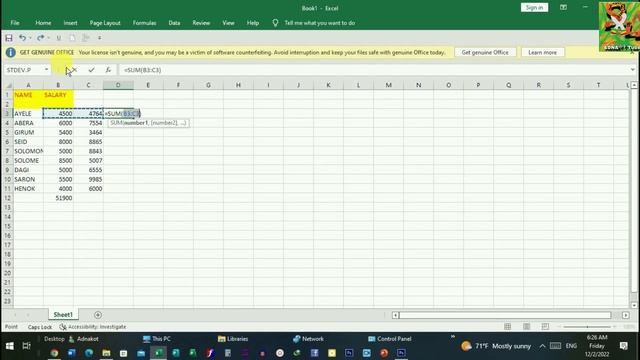Image resolution: width=640 pixels, height=360 pixels.
Task: Open This PC toolbar shortcut
Action: pos(157,339)
